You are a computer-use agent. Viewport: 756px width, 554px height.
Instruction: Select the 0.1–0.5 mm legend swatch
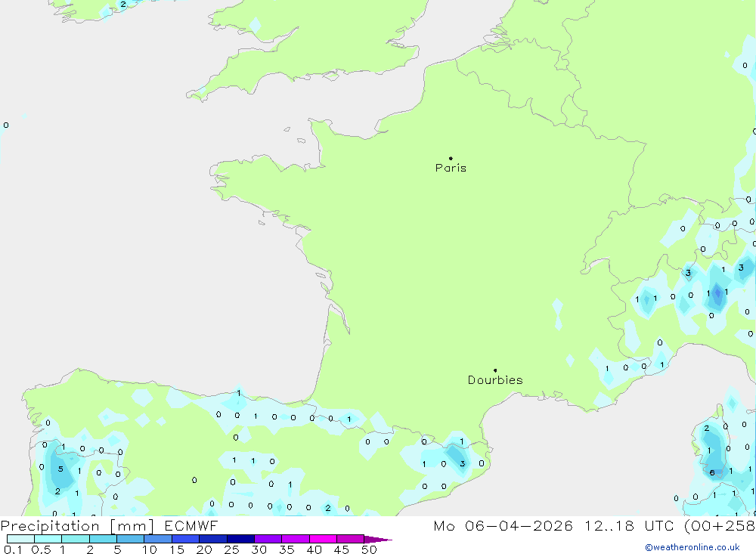pos(20,539)
